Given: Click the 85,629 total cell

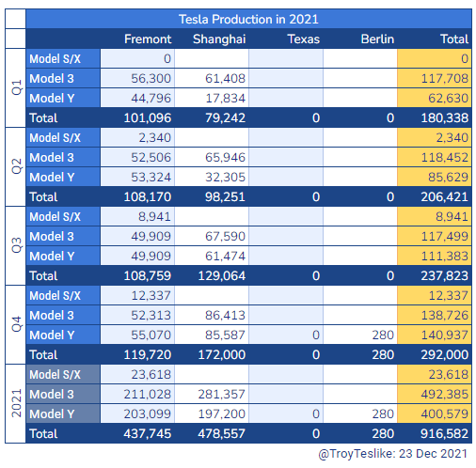Looking at the screenshot, I should point(435,177).
